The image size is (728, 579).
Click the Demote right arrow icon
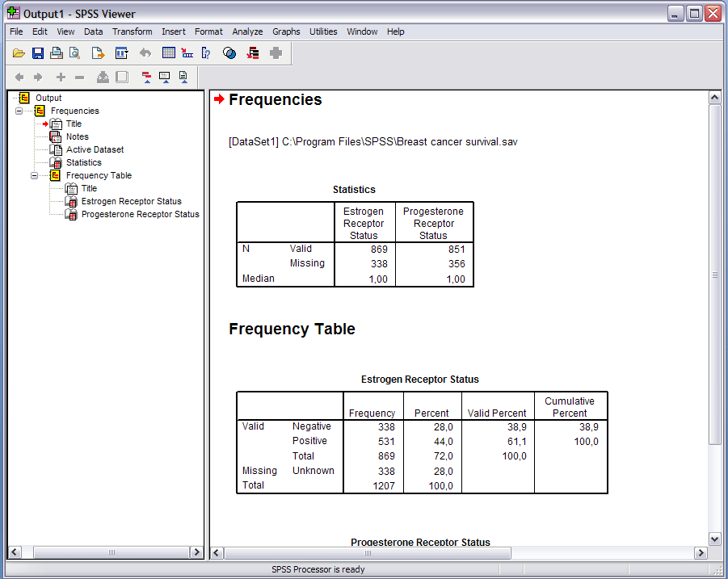(x=38, y=77)
